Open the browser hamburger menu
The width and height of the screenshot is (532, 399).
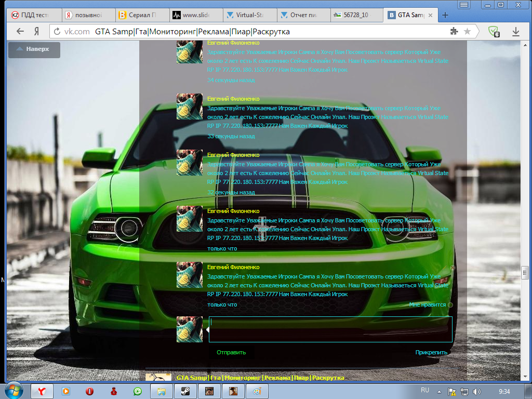tap(464, 5)
